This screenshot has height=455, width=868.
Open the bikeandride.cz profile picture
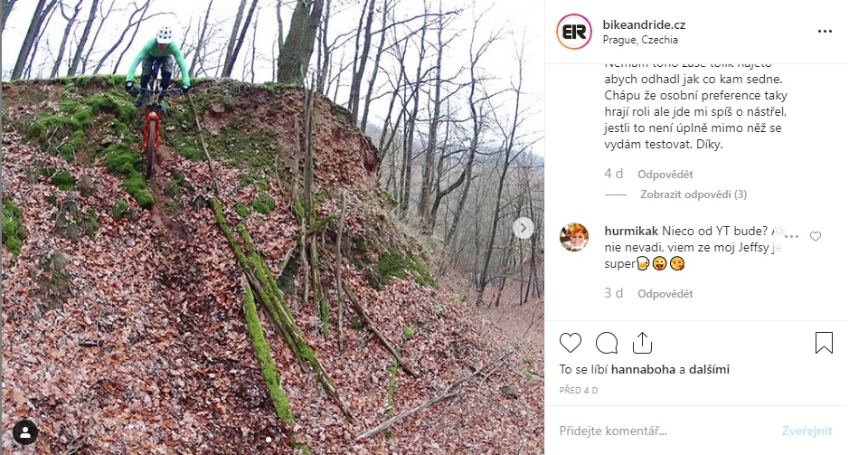[x=574, y=32]
